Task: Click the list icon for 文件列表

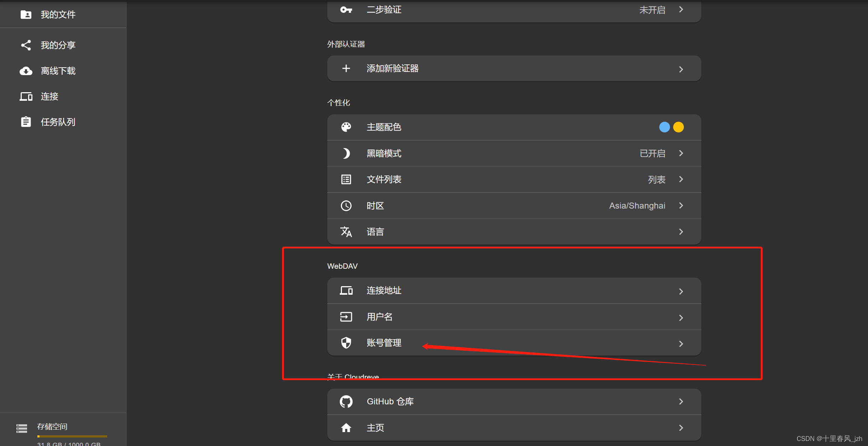Action: coord(346,179)
